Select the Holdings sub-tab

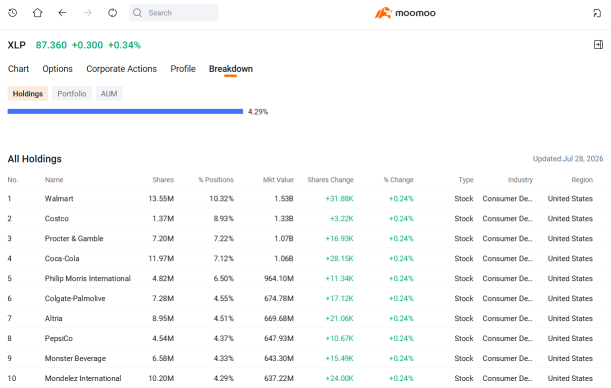coord(28,93)
